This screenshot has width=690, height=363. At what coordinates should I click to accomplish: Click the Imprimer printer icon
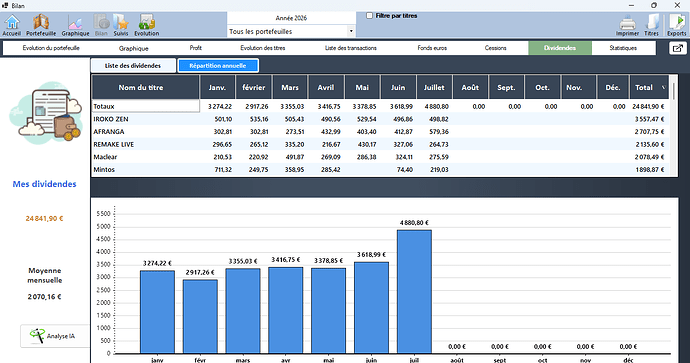pos(628,26)
